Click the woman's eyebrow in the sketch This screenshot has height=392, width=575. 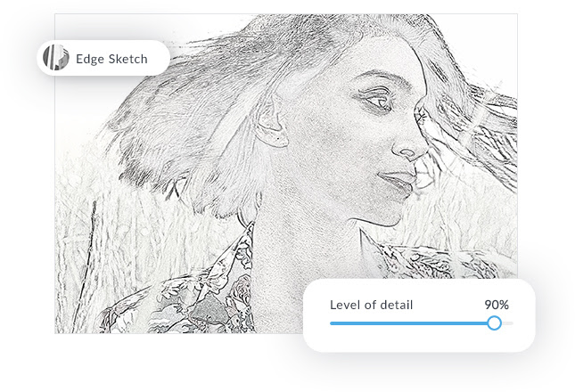click(x=382, y=77)
